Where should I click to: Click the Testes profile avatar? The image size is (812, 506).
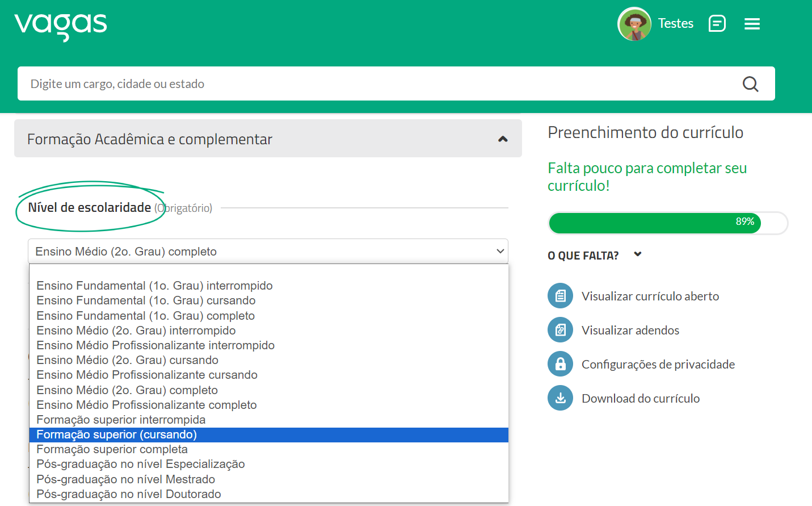634,23
